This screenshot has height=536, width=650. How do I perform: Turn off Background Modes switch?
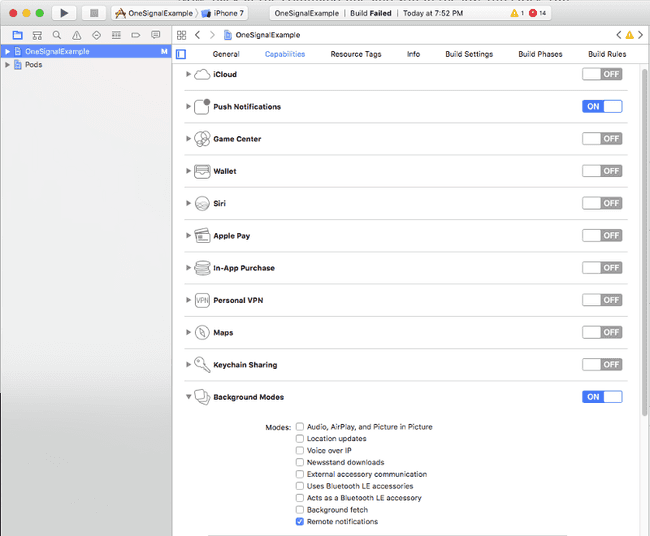[602, 397]
